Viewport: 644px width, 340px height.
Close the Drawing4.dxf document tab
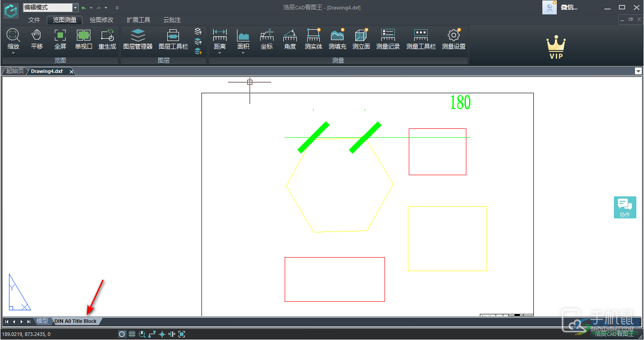72,72
